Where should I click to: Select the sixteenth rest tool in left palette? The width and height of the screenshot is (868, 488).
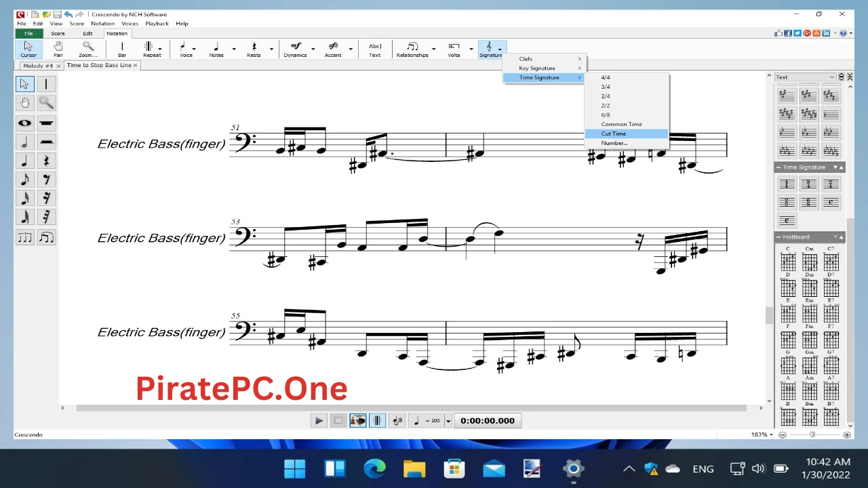pos(46,199)
